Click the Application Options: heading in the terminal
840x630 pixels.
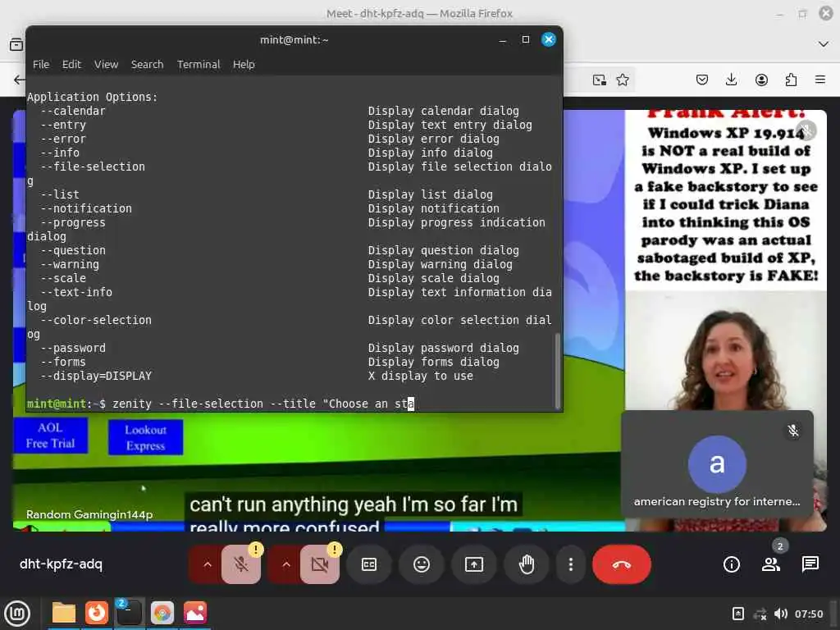click(93, 97)
